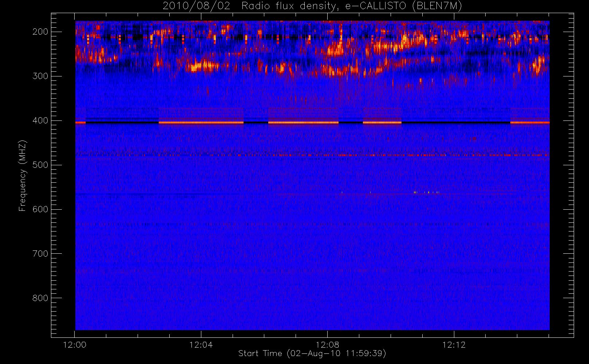This screenshot has width=589, height=364.
Task: Click the 800 frequency tick label
Action: point(40,298)
